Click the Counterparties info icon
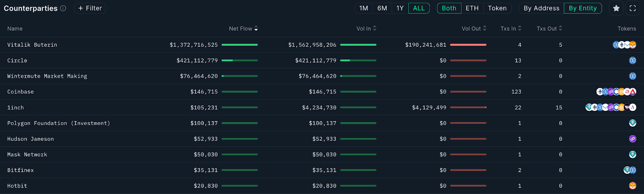The width and height of the screenshot is (644, 194). pyautogui.click(x=63, y=8)
